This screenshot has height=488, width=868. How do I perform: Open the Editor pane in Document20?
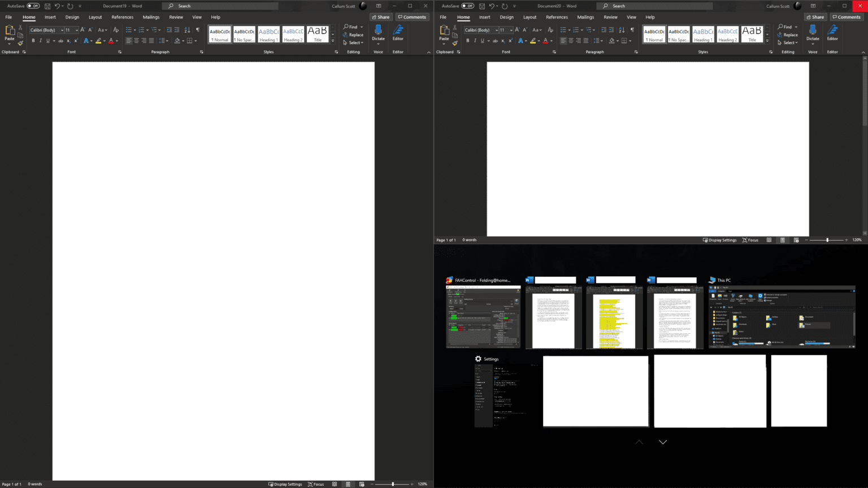[832, 34]
